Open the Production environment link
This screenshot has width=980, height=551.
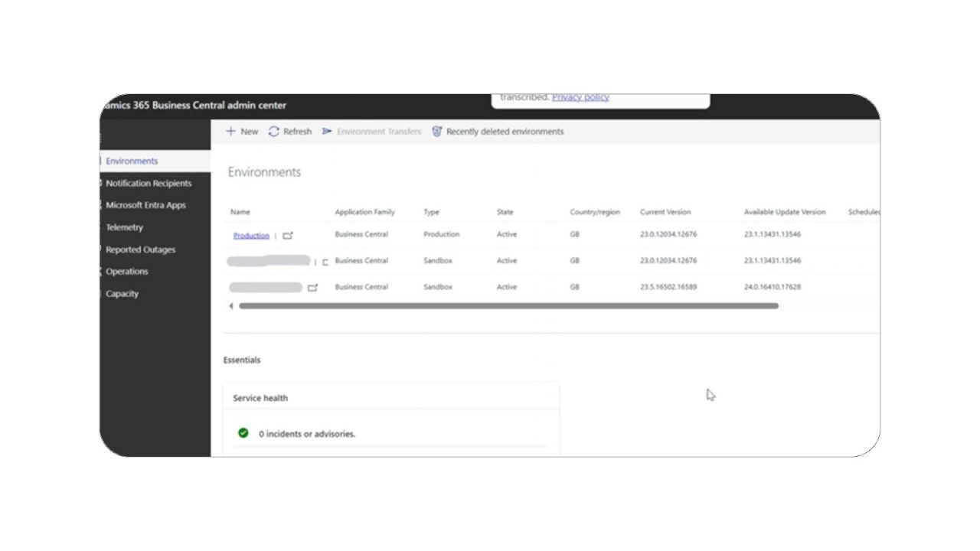click(x=250, y=235)
